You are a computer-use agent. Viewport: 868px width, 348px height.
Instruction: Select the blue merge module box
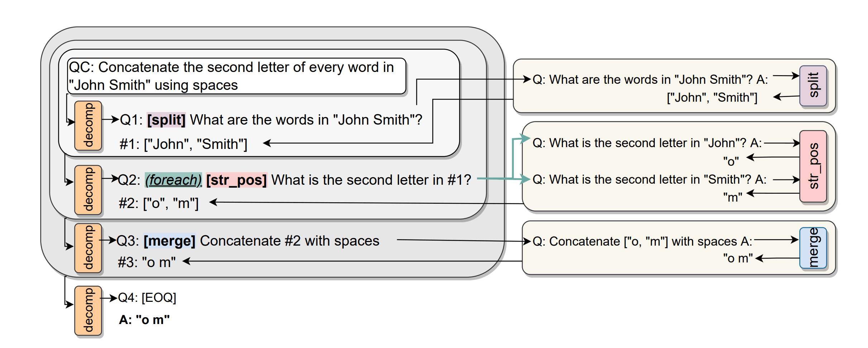813,248
